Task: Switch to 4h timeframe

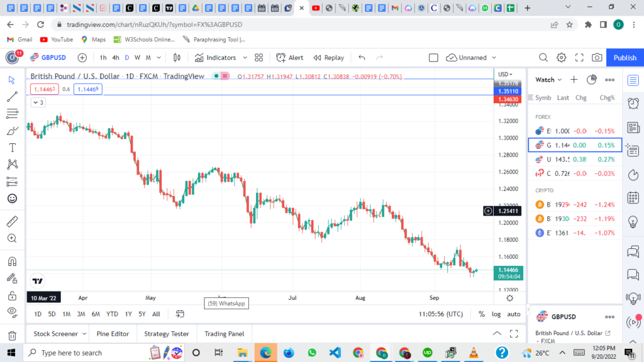Action: click(116, 57)
